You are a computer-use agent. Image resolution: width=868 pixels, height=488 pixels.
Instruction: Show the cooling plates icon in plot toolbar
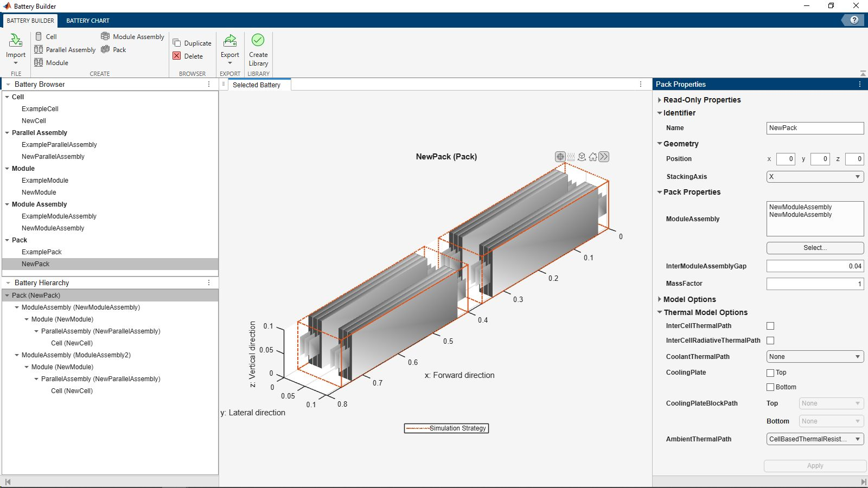(x=571, y=157)
